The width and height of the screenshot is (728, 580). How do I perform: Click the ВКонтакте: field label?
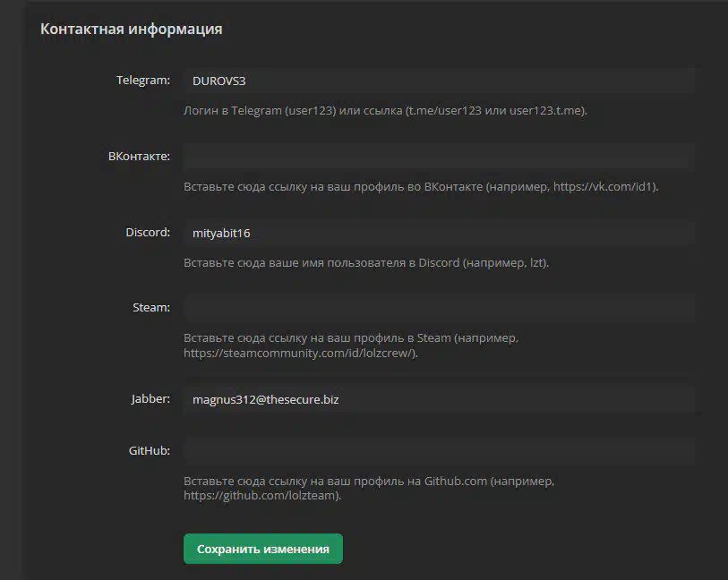pyautogui.click(x=139, y=157)
